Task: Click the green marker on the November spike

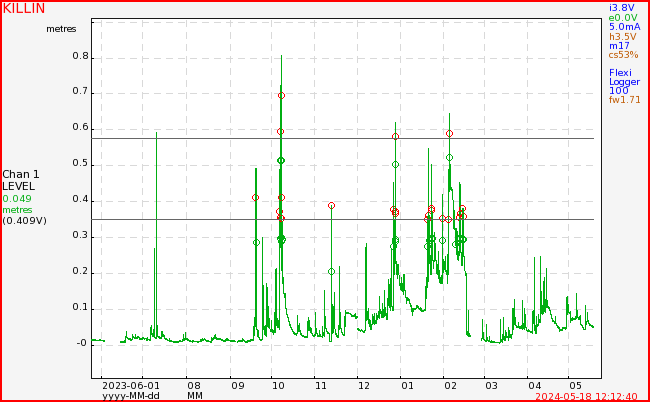Action: tap(331, 272)
